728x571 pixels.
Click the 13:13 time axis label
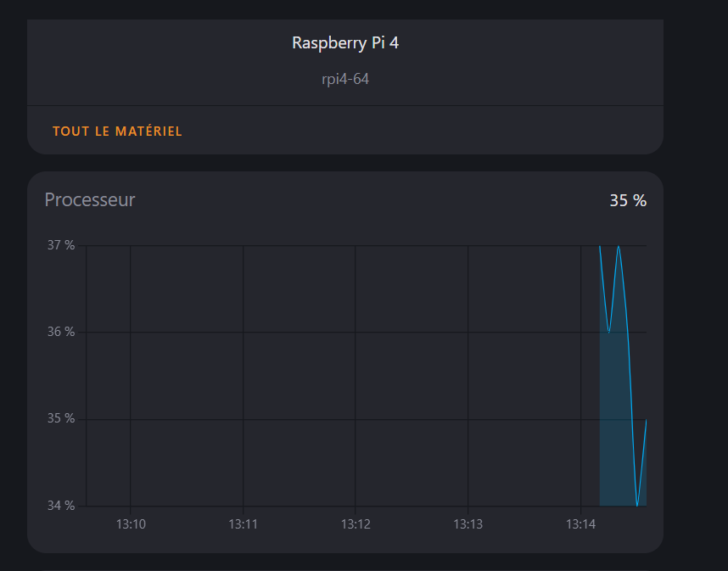click(468, 524)
